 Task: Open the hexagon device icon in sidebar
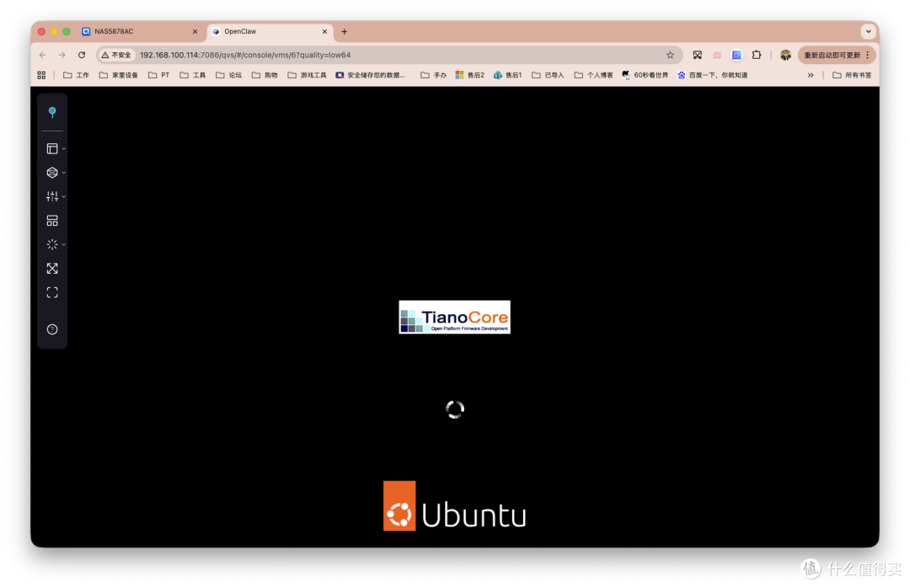click(x=52, y=173)
